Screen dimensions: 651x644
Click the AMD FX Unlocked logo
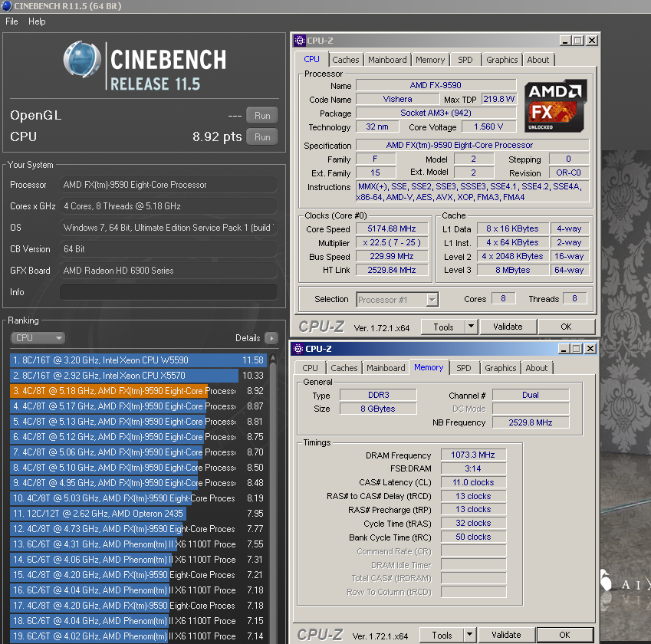pyautogui.click(x=555, y=107)
